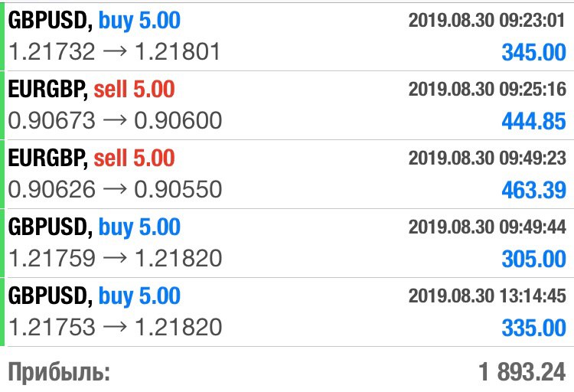Click the price range 1.21732 → 1.21801

[x=114, y=51]
